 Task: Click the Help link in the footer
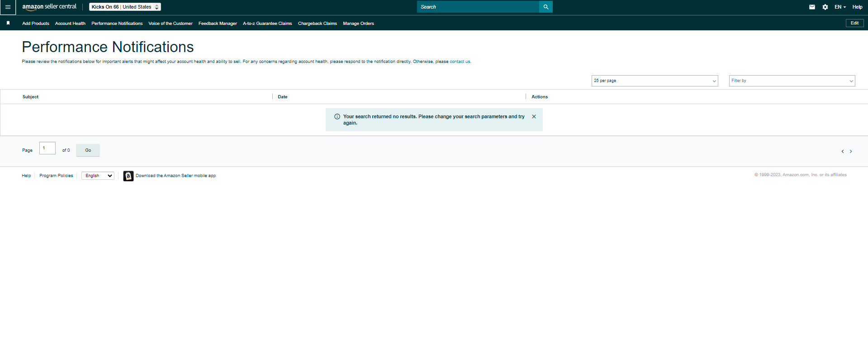(26, 176)
